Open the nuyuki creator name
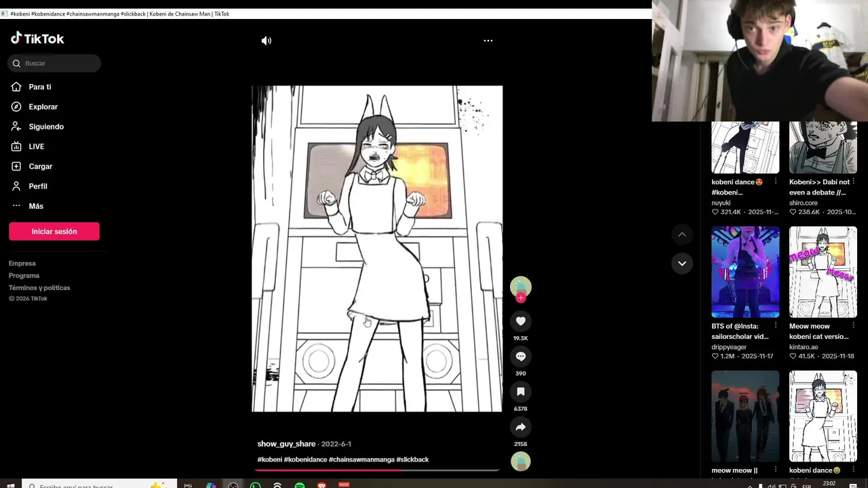Screen dimensions: 868x488 (721, 203)
